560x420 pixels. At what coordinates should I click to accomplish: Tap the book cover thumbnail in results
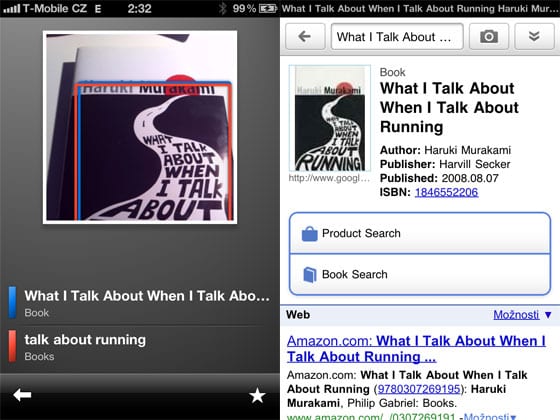tap(330, 118)
